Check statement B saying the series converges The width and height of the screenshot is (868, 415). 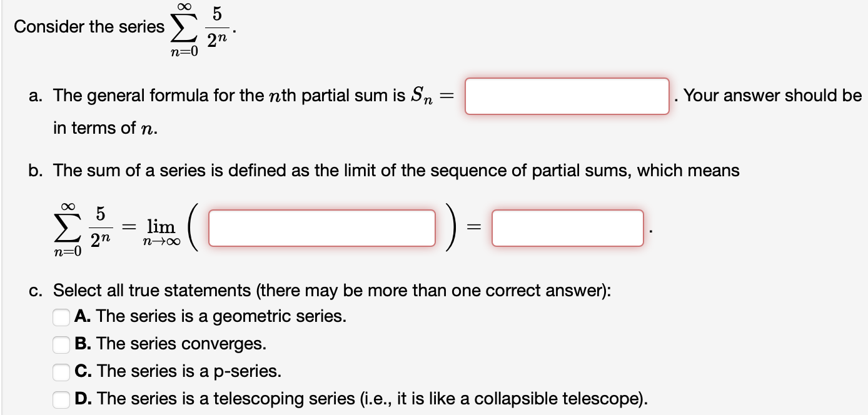coord(61,345)
